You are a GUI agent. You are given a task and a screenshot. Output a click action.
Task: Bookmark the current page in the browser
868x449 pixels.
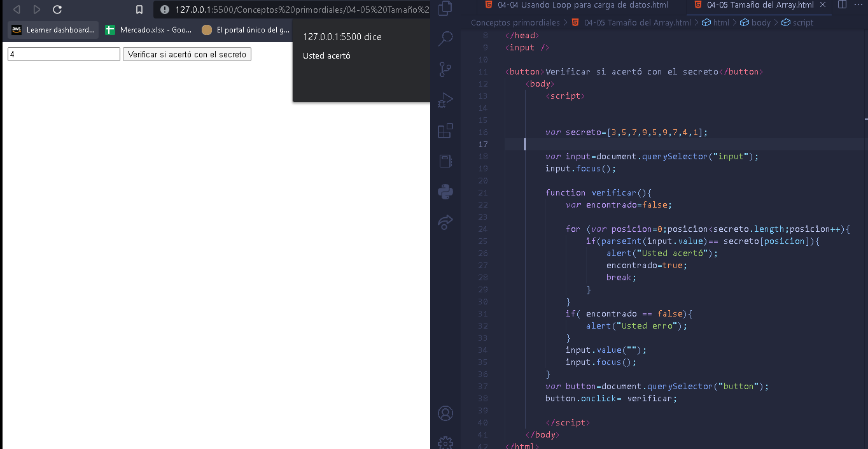[x=139, y=10]
